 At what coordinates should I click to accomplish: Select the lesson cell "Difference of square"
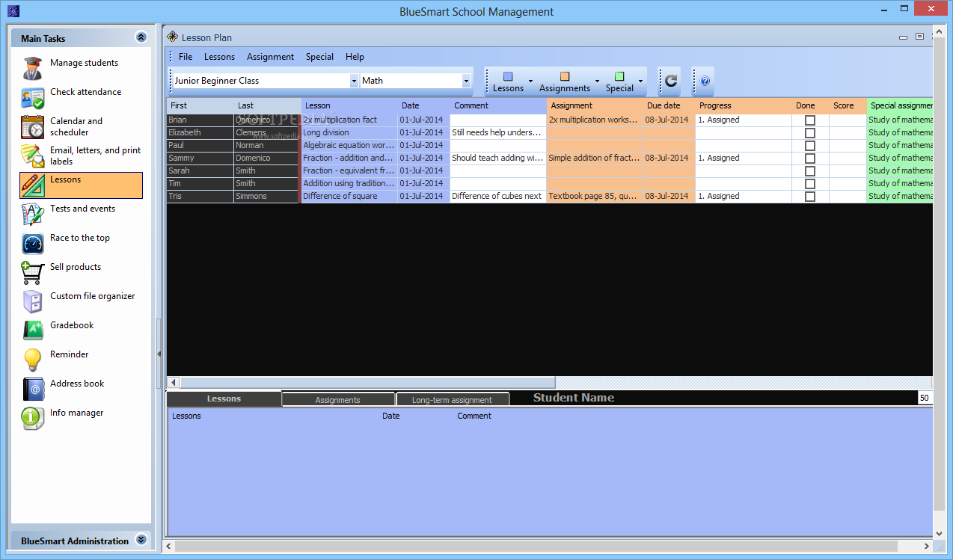349,197
